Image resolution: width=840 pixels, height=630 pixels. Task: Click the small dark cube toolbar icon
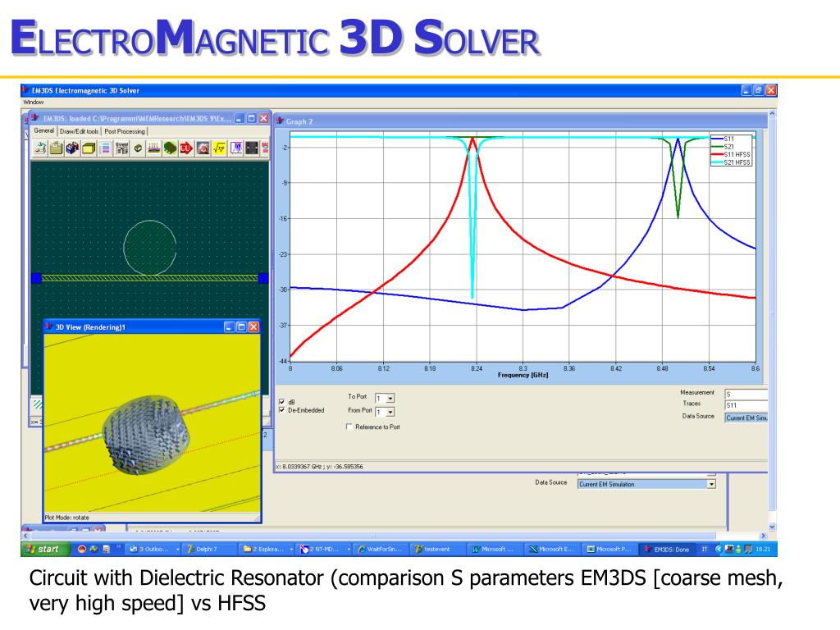coord(138,148)
